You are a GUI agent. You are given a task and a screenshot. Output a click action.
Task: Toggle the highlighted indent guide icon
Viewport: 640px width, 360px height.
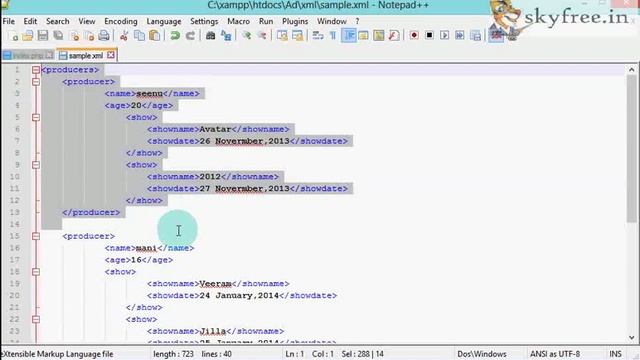point(349,36)
